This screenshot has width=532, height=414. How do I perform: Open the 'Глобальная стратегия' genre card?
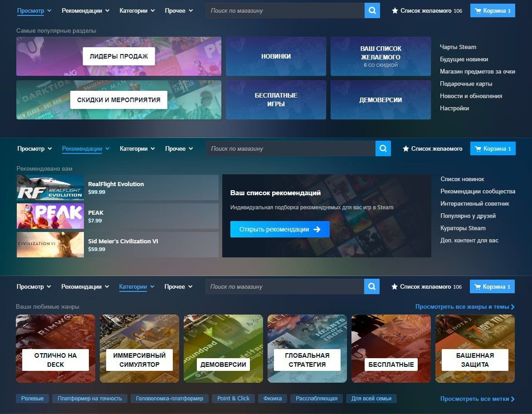pyautogui.click(x=307, y=349)
